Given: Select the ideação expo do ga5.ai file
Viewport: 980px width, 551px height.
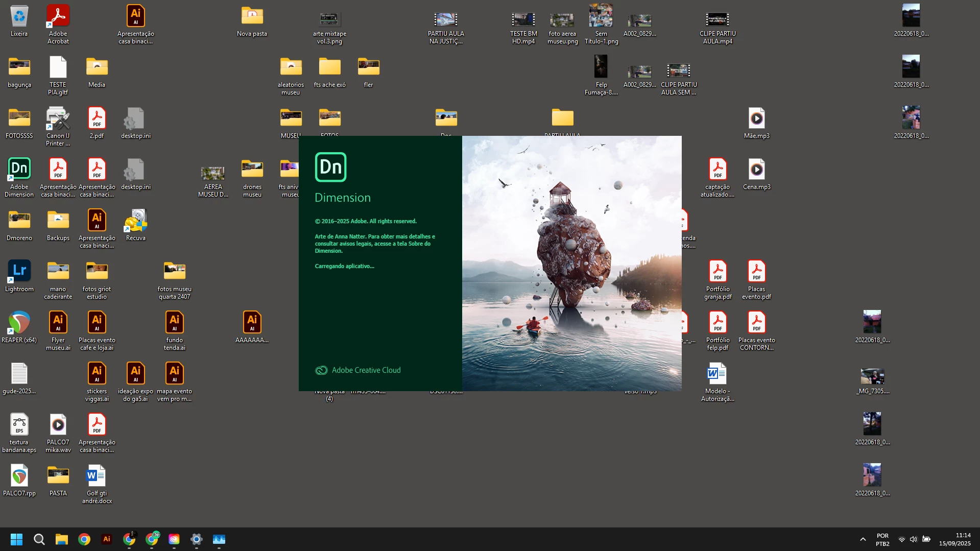Looking at the screenshot, I should click(136, 382).
